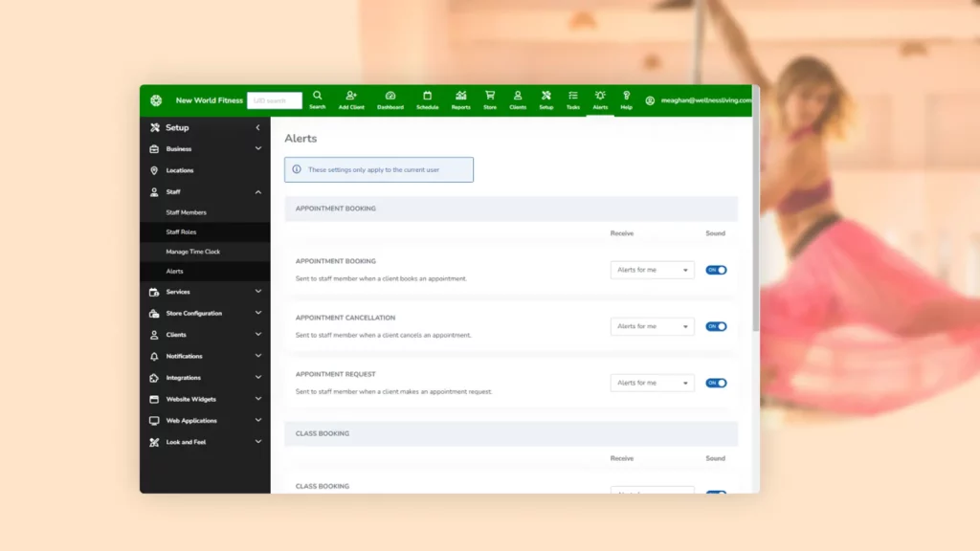Toggle sound for Appointment Cancellation alert

coord(716,326)
